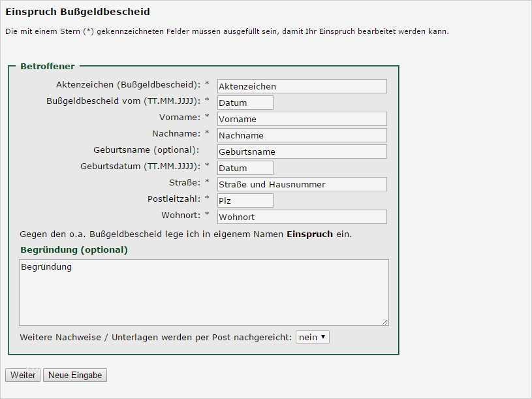
Task: Click inside the Begründung text area
Action: click(204, 291)
